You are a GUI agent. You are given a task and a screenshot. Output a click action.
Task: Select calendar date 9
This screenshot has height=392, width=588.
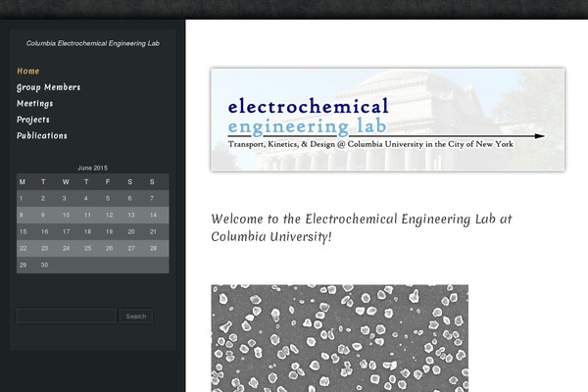click(43, 216)
